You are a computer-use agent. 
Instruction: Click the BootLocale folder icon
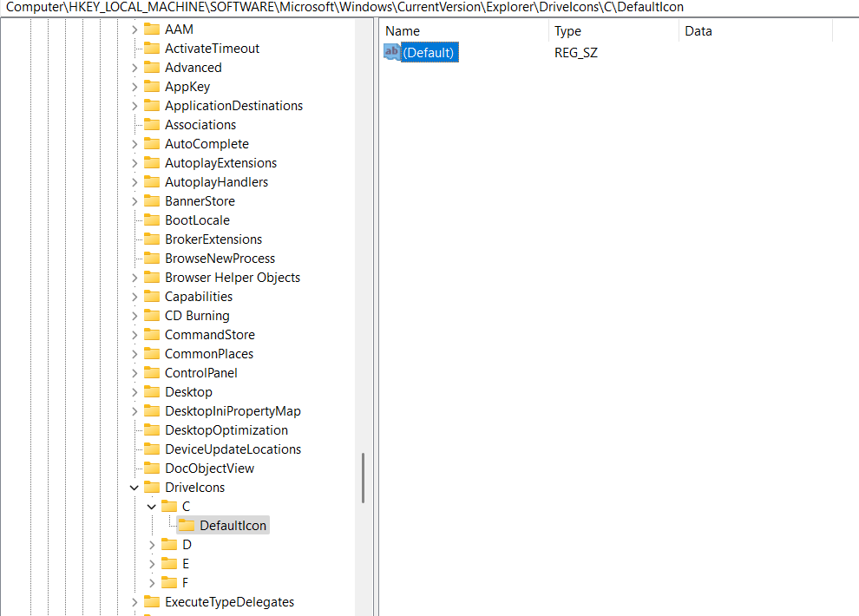point(152,220)
